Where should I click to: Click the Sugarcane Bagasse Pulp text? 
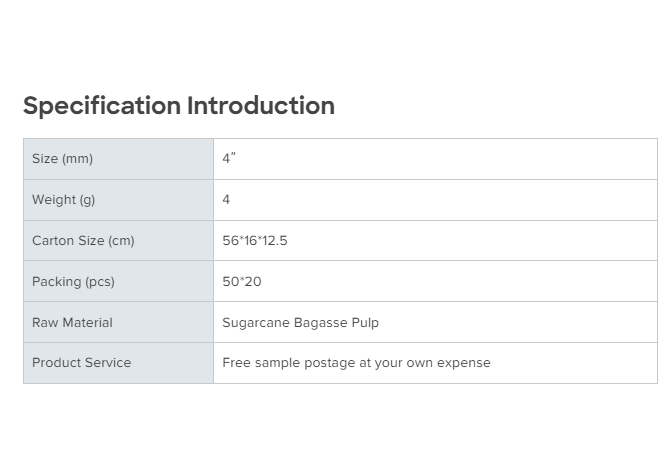[300, 323]
